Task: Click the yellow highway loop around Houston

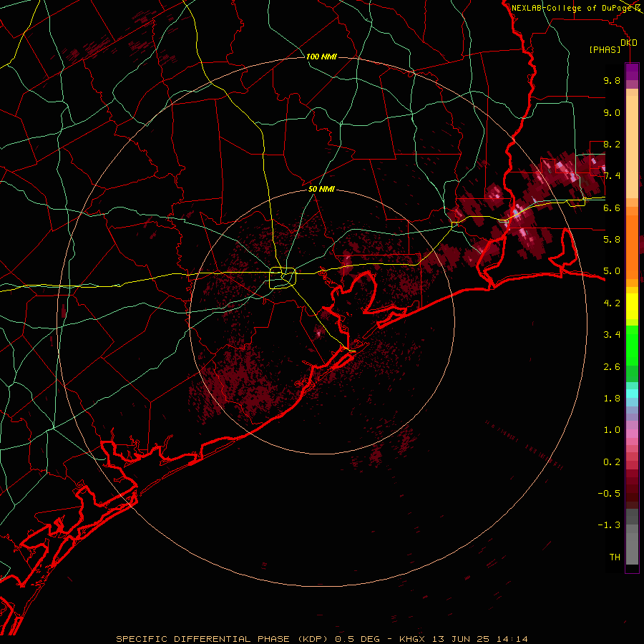Action: (283, 278)
